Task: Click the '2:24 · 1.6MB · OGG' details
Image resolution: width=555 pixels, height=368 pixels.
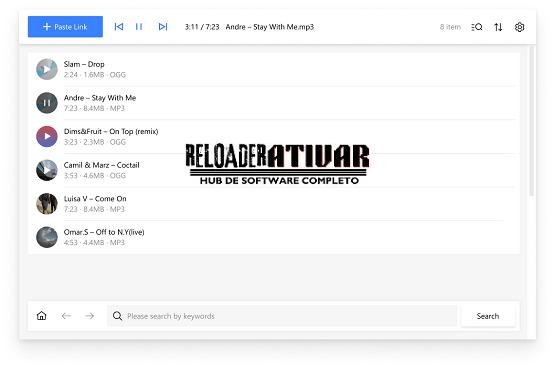Action: click(x=95, y=75)
